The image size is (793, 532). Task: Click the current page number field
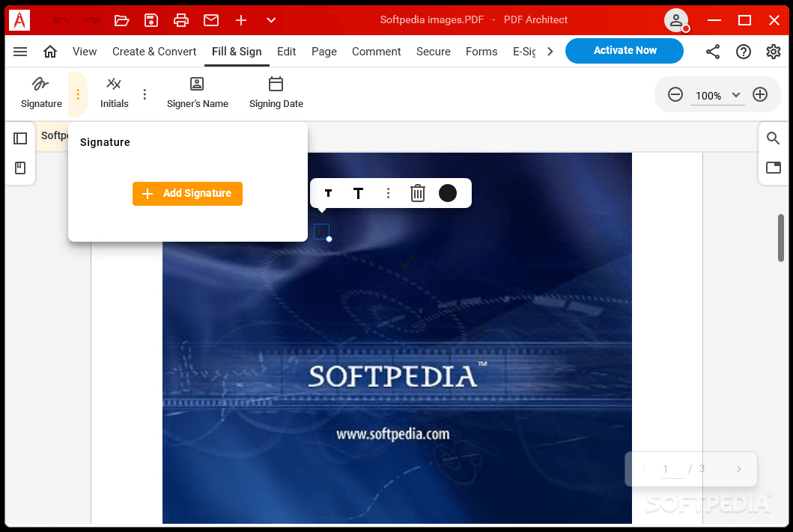coord(672,469)
